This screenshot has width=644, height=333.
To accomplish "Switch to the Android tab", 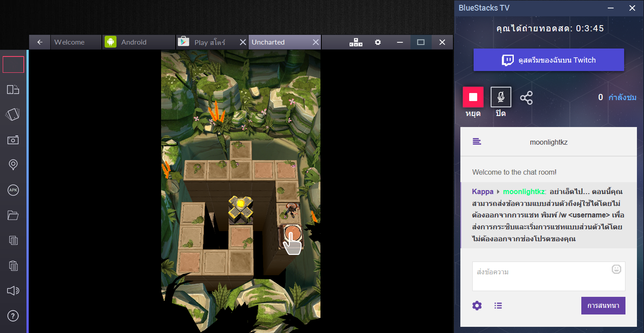I will (x=139, y=42).
